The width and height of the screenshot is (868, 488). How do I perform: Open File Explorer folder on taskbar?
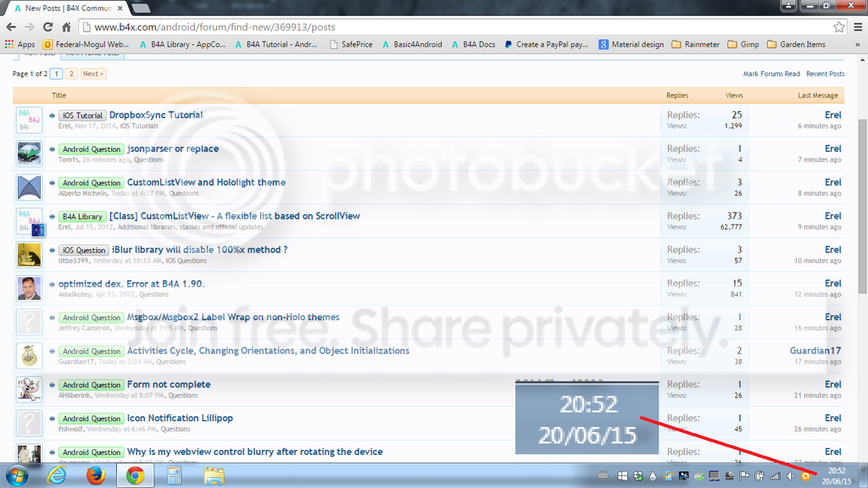[214, 475]
